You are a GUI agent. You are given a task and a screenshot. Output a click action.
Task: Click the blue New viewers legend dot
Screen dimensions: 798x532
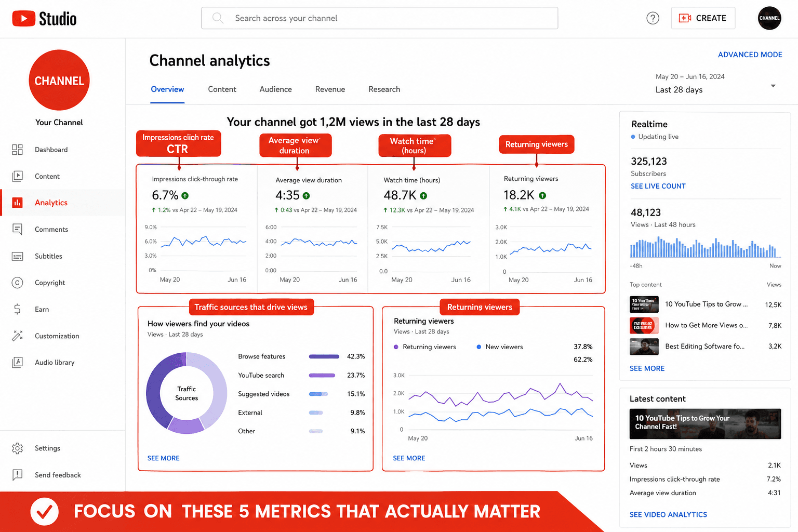point(478,347)
